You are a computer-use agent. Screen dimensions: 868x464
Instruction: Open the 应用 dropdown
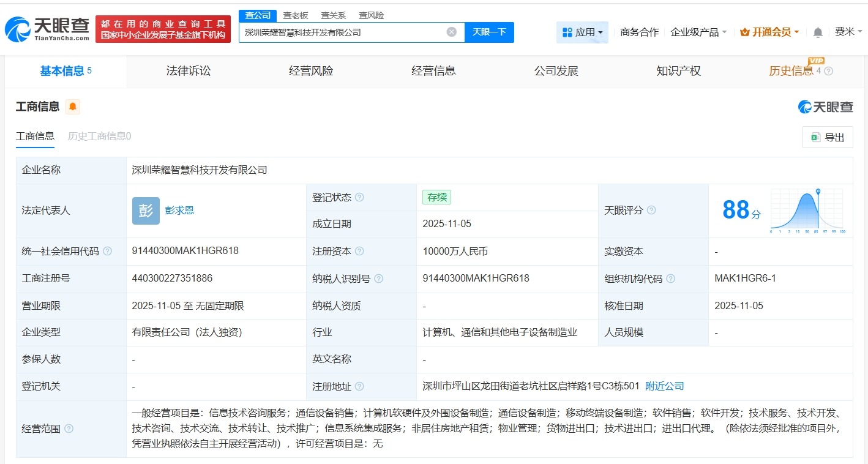(582, 32)
